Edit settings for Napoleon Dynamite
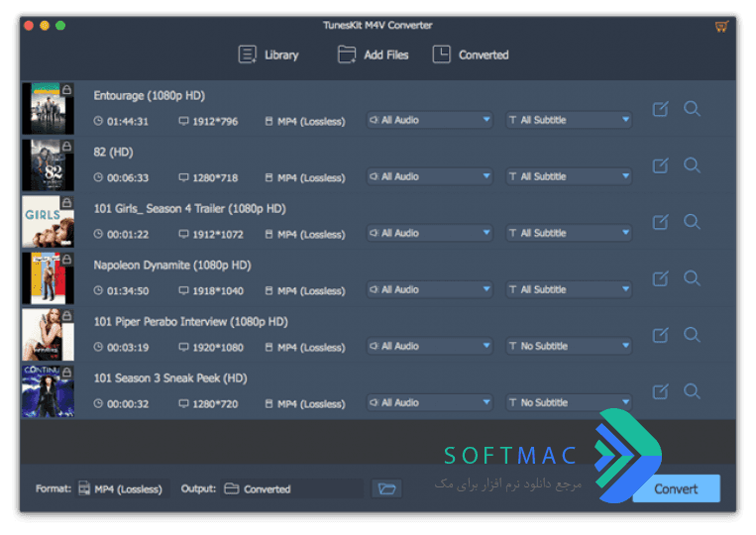This screenshot has height=535, width=756. tap(660, 278)
